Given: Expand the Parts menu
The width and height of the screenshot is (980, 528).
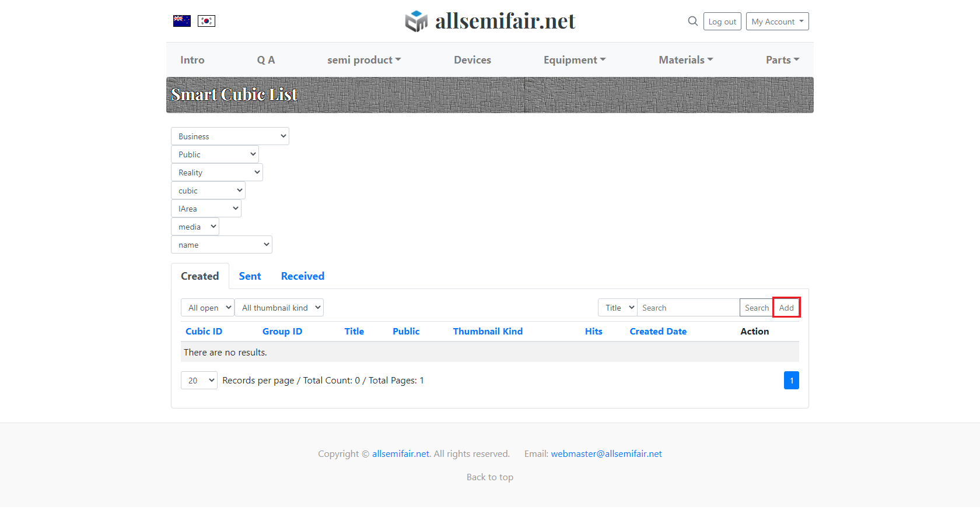Looking at the screenshot, I should (x=783, y=60).
